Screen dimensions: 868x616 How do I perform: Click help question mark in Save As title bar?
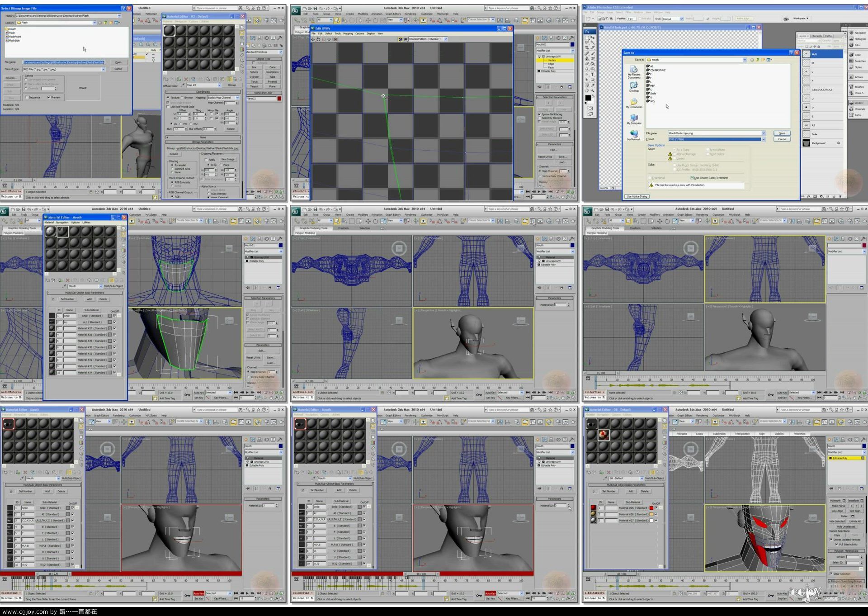[x=791, y=52]
